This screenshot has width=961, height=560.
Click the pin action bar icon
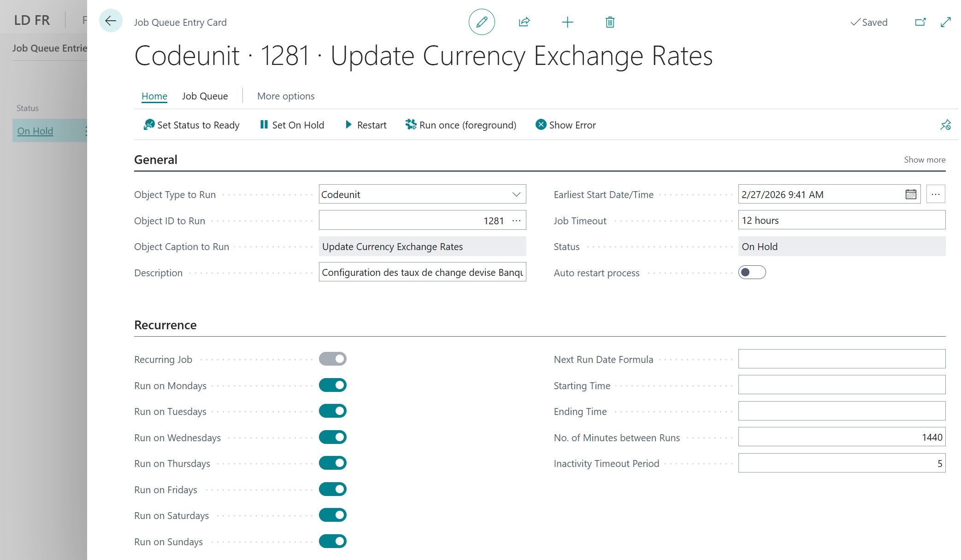tap(945, 125)
